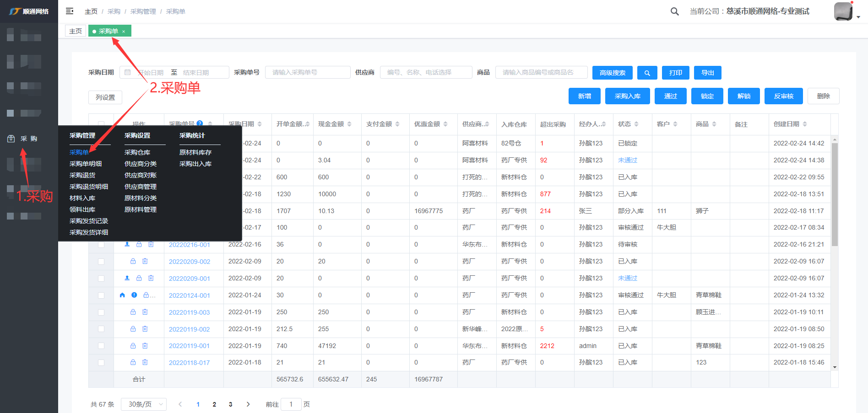Viewport: 868px width, 413px height.
Task: Tick the checkbox for order 20220118-017
Action: 101,363
